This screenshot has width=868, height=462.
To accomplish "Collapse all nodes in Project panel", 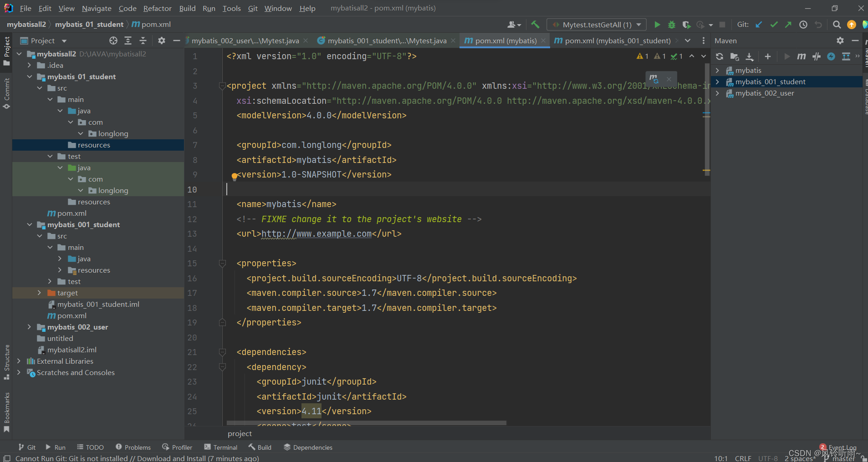I will pos(143,41).
